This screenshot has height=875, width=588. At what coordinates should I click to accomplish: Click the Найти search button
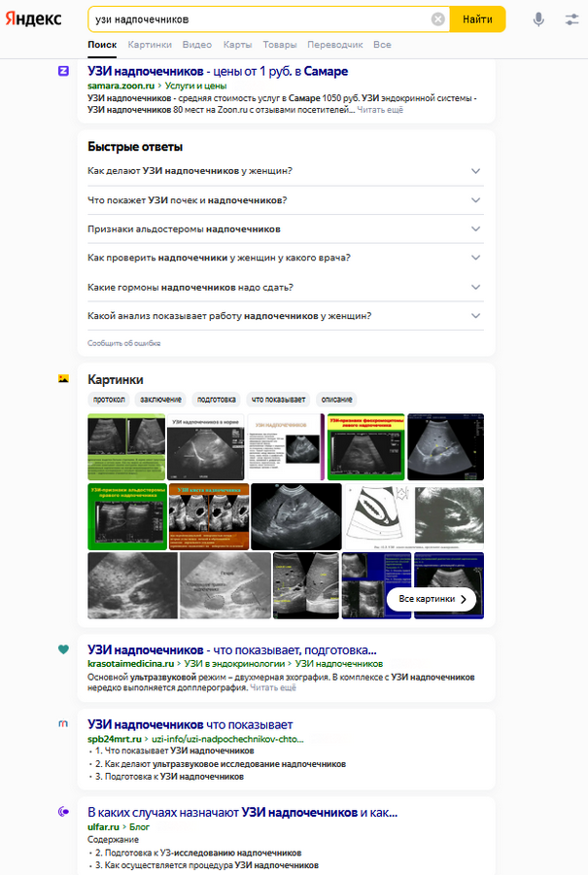477,19
